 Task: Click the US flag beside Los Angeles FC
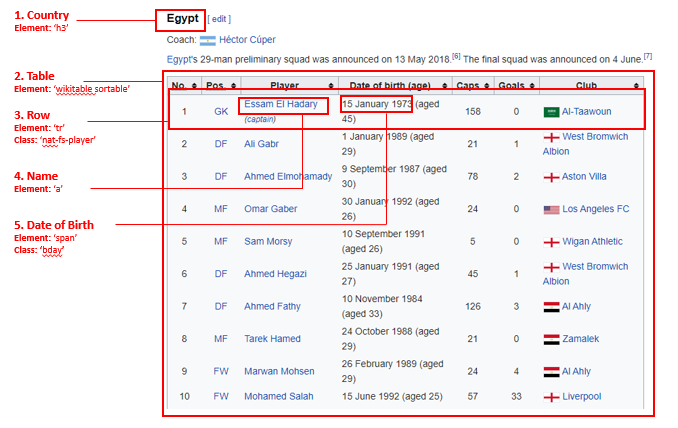pos(551,210)
